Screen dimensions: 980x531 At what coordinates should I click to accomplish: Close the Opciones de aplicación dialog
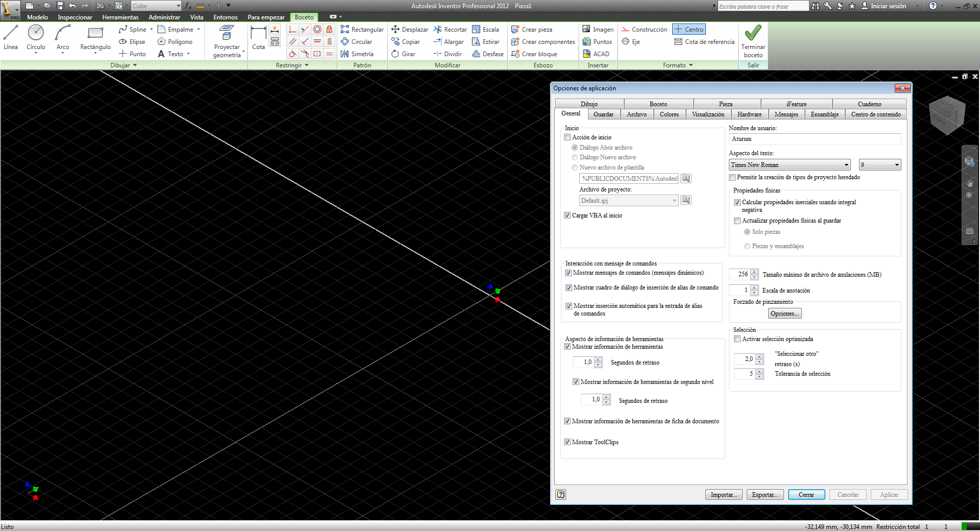[902, 88]
